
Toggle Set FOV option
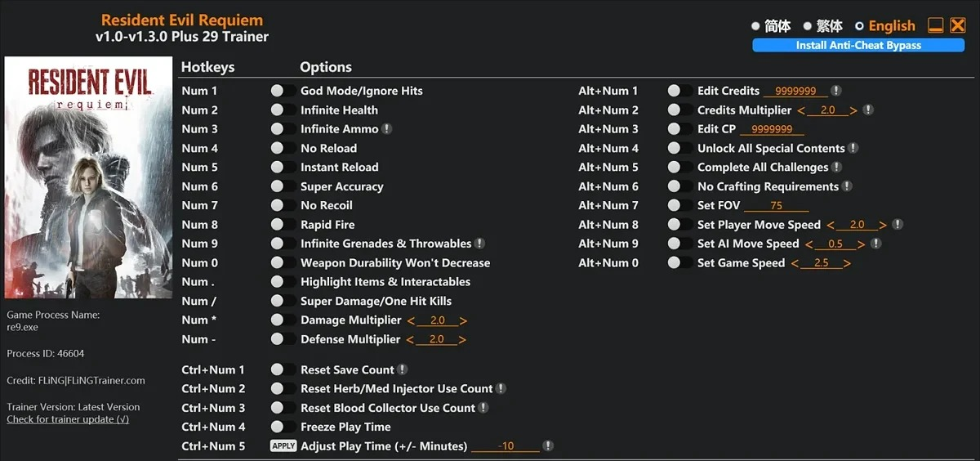[x=679, y=205]
